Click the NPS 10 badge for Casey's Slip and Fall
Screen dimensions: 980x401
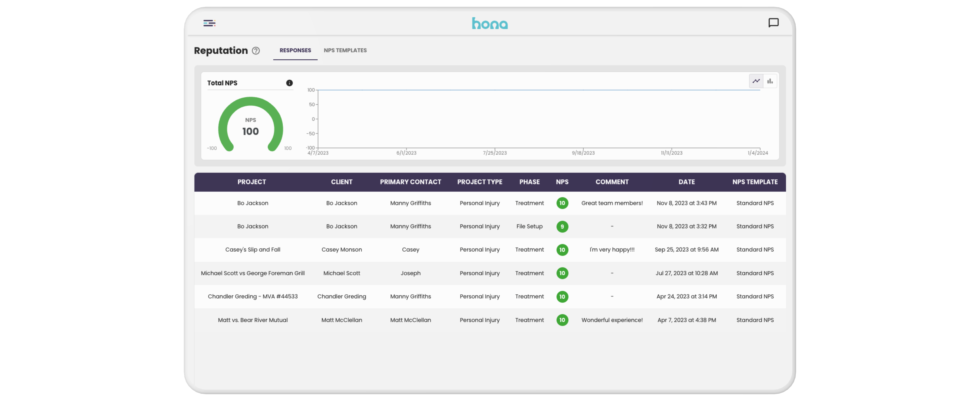pyautogui.click(x=562, y=250)
